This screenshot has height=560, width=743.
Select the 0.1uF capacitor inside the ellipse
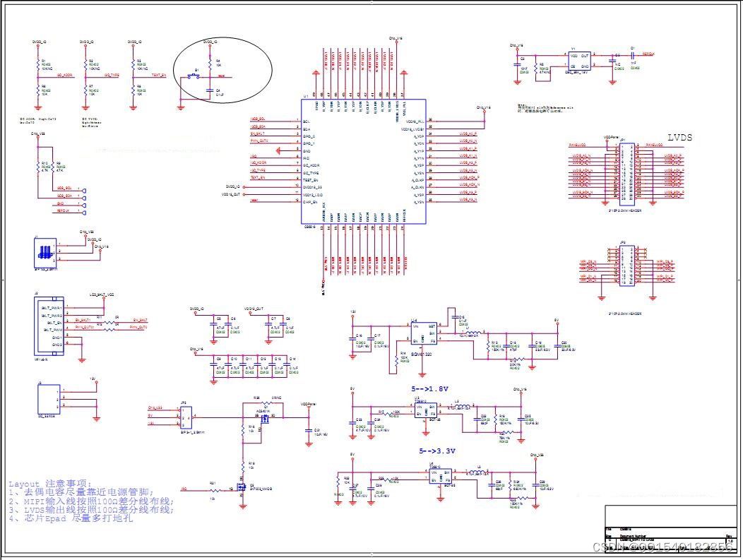click(x=210, y=90)
